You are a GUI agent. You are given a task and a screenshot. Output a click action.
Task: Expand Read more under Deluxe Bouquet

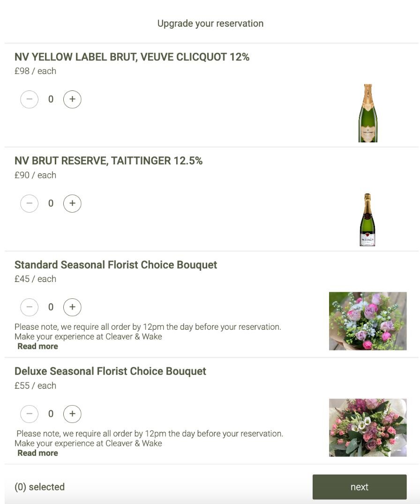click(x=38, y=453)
